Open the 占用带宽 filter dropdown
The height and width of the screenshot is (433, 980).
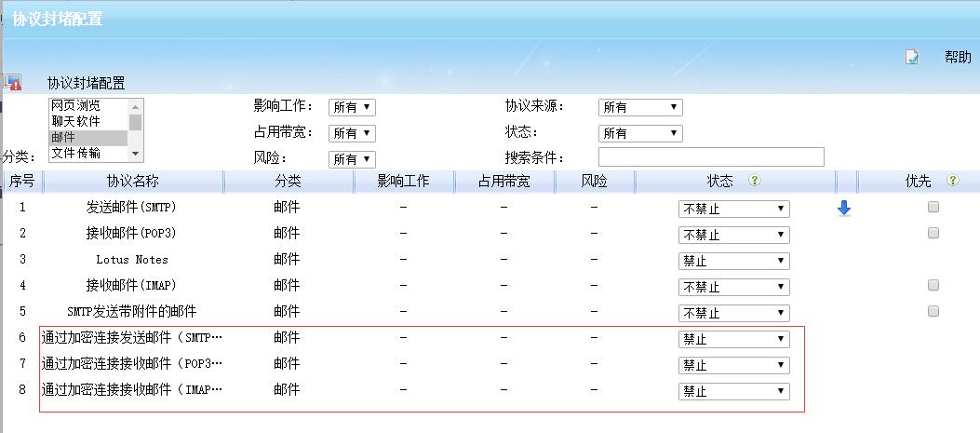coord(353,133)
